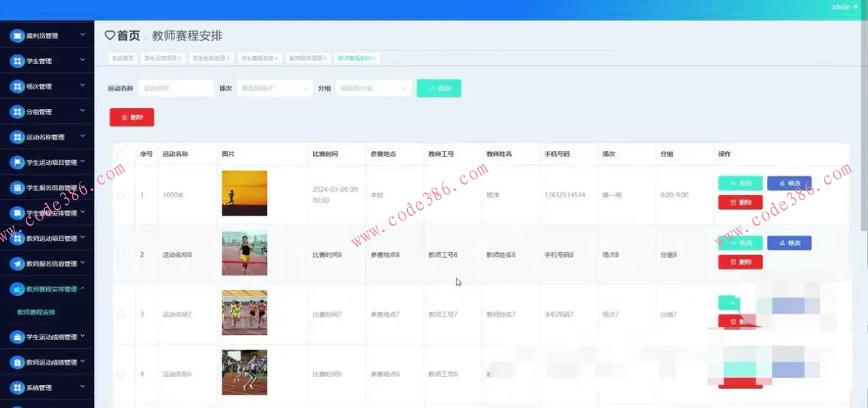Check the row for 1000米

click(121, 195)
